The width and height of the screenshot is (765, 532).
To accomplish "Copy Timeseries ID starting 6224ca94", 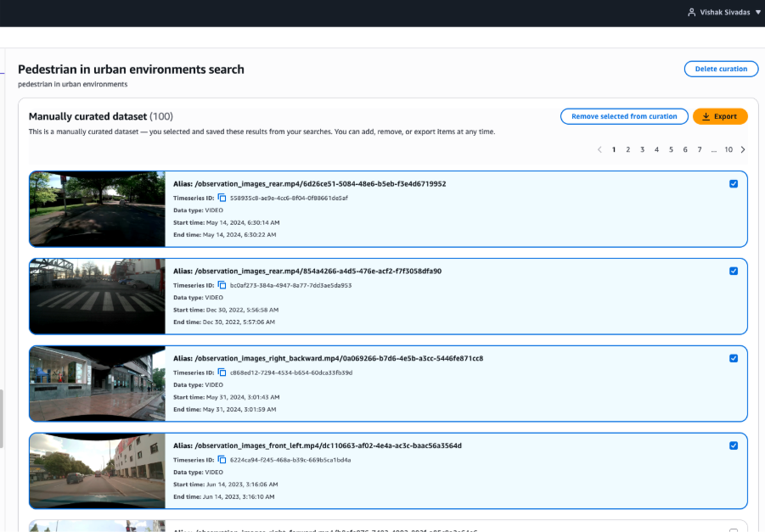I will [222, 460].
